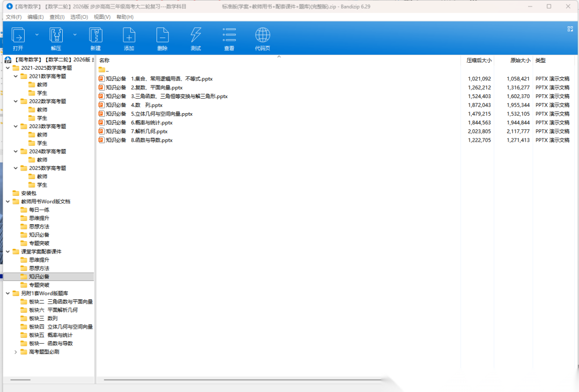Click the Add (添加) files icon
Image resolution: width=579 pixels, height=392 pixels.
(129, 36)
